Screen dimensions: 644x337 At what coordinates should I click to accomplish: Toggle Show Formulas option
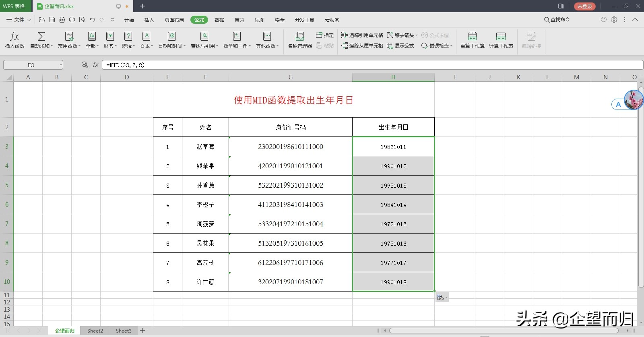pos(400,46)
